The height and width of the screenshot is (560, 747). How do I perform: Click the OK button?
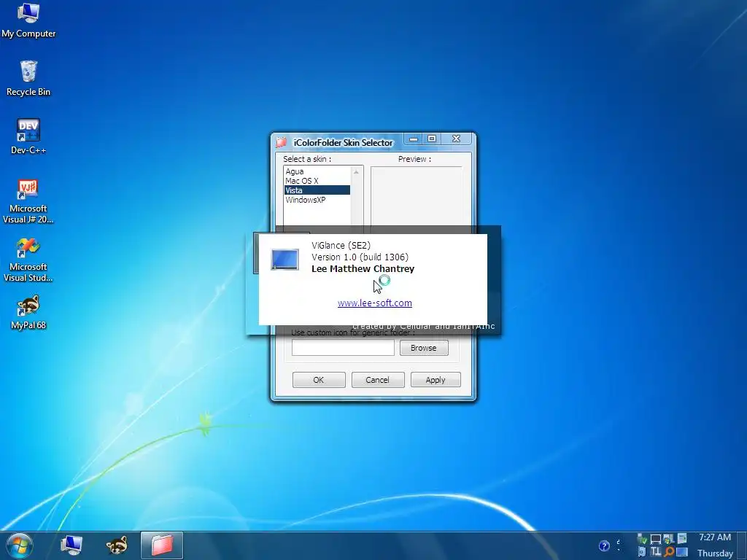(x=319, y=379)
